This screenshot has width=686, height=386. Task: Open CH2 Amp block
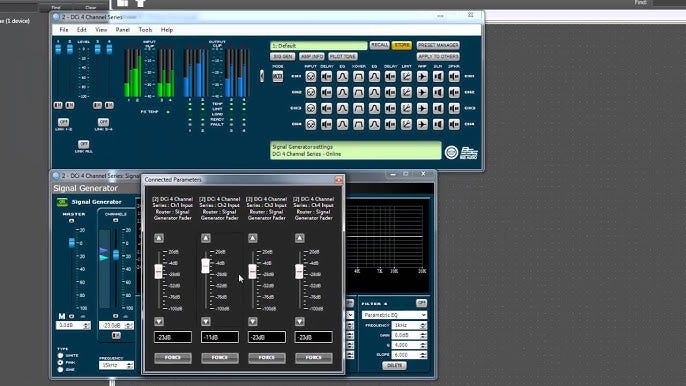point(422,92)
